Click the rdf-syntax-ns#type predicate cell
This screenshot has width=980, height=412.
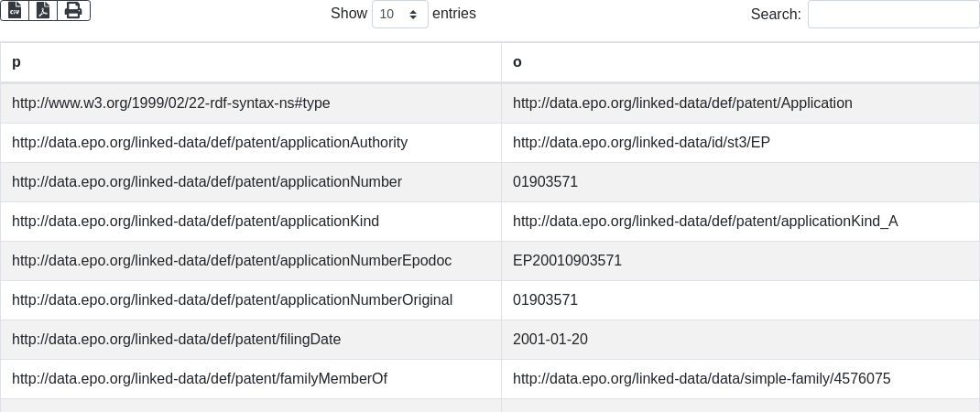[x=171, y=103]
